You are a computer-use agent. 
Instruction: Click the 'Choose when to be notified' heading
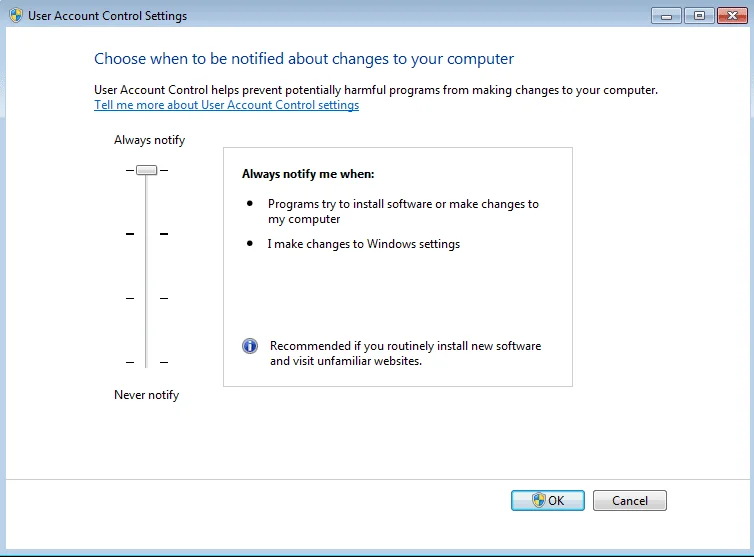point(304,59)
